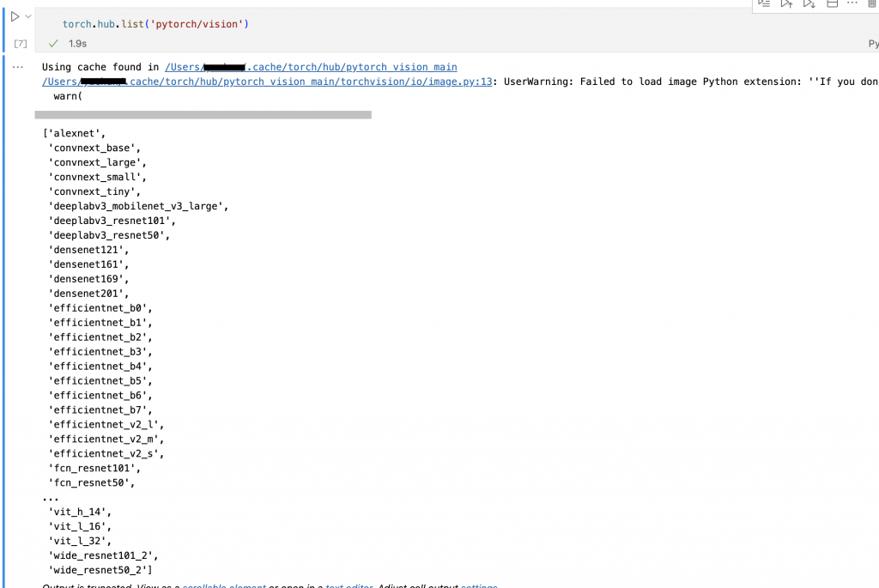Select the 'vit_h_14' entry
Screen dimensions: 879x588
[80, 512]
